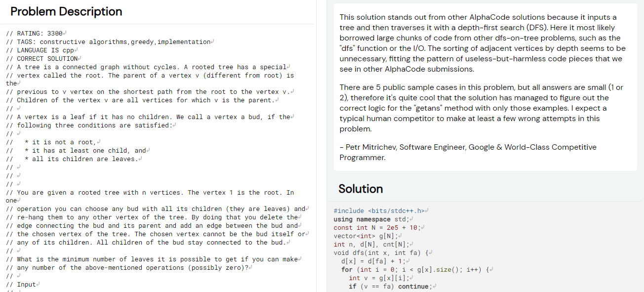Screen dimensions: 644x292
Task: Click the 'What is the minimum number' question line
Action: (x=158, y=259)
